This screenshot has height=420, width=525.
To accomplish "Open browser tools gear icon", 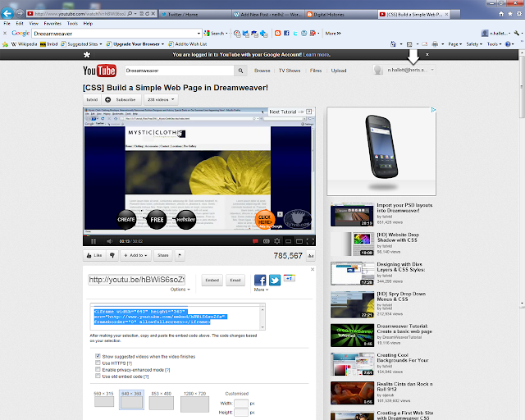I will tap(519, 14).
